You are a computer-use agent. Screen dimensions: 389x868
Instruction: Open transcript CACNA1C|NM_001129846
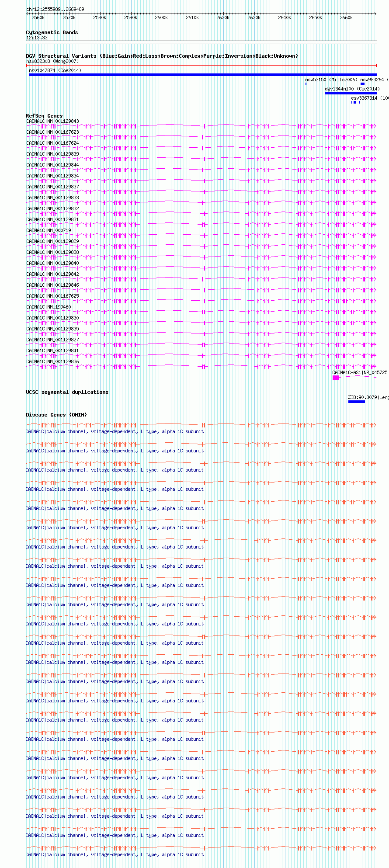coord(52,285)
